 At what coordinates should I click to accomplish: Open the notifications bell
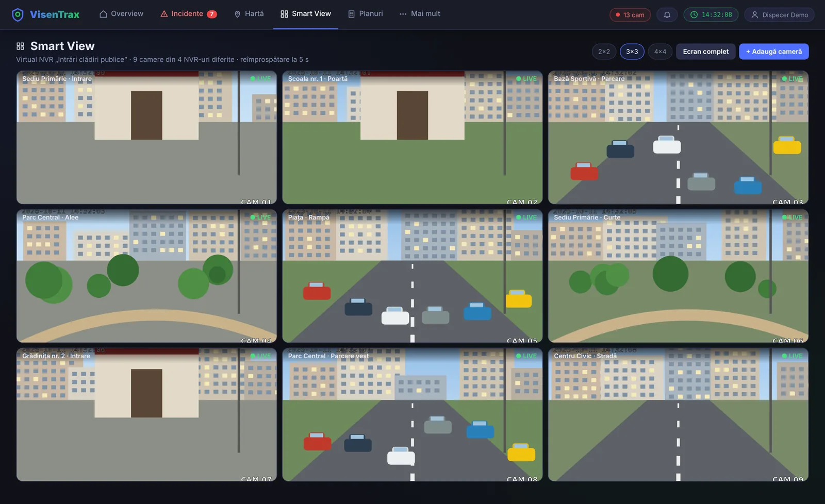[667, 14]
